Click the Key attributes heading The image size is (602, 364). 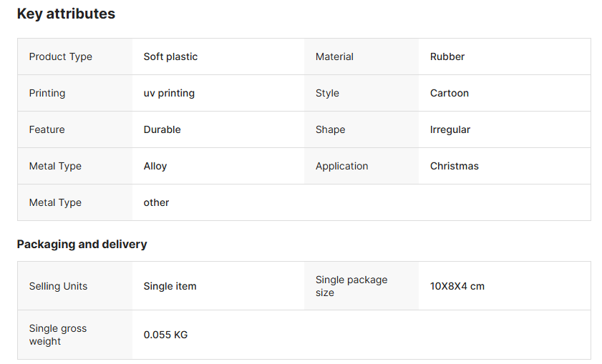(66, 14)
